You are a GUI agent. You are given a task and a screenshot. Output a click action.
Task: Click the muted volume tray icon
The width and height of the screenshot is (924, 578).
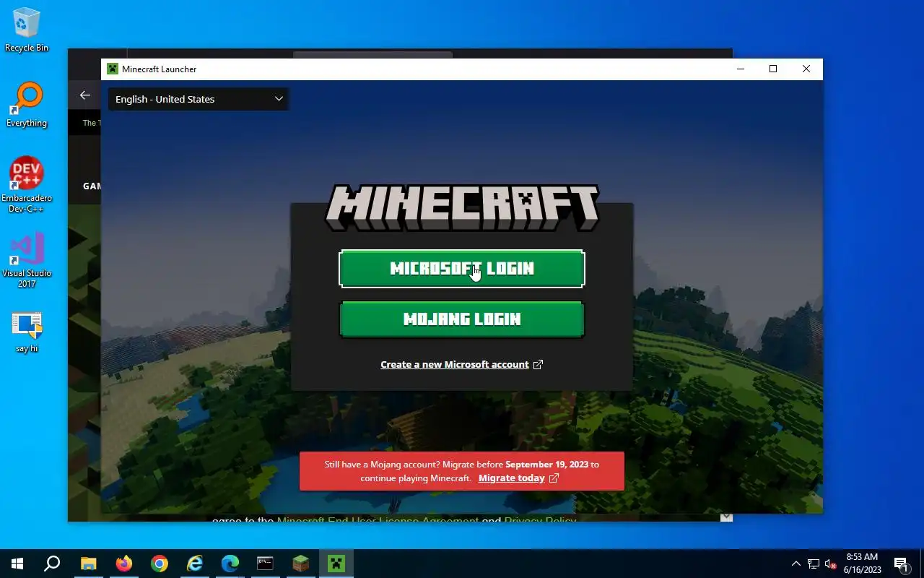click(831, 564)
